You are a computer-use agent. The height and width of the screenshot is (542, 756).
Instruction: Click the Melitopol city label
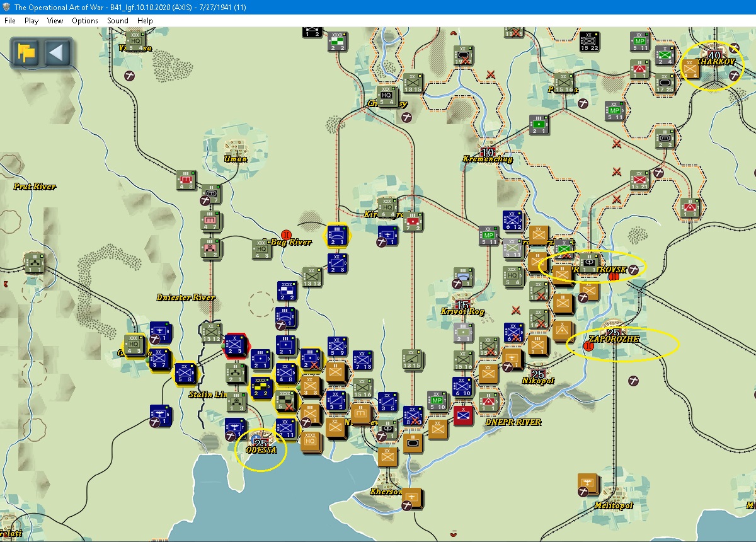614,505
